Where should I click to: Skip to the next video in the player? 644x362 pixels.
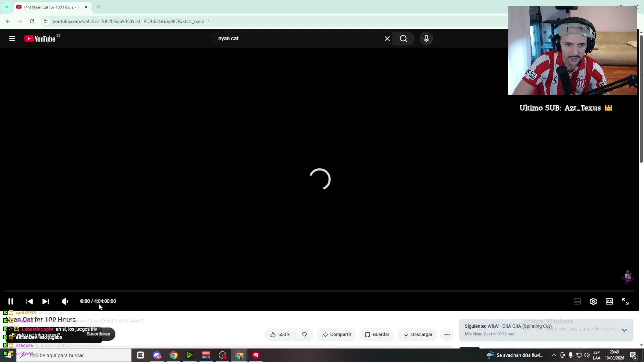point(45,301)
